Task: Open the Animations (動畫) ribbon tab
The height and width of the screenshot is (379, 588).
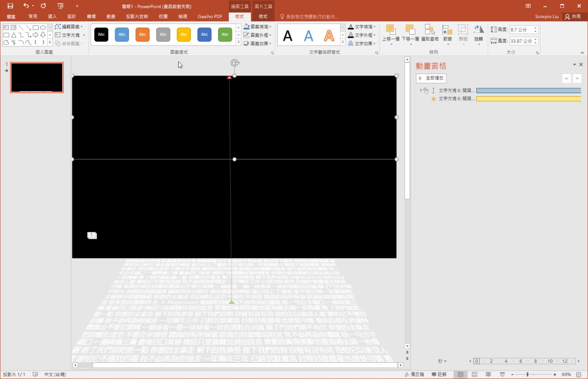Action: tap(111, 17)
